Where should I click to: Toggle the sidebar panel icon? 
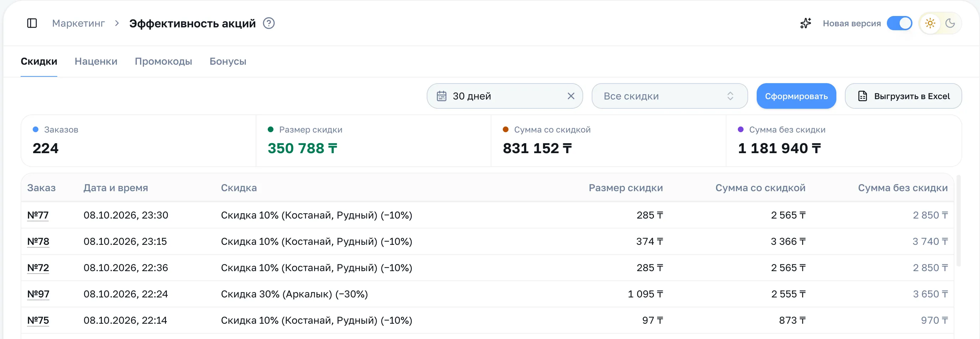32,23
